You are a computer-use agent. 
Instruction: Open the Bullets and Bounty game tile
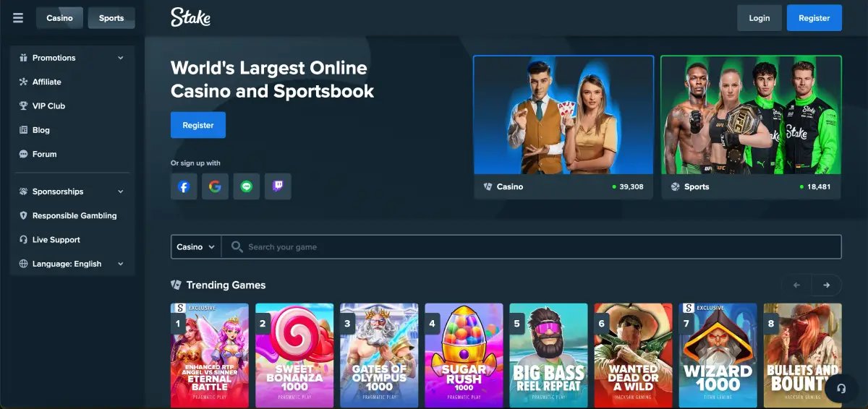[802, 356]
